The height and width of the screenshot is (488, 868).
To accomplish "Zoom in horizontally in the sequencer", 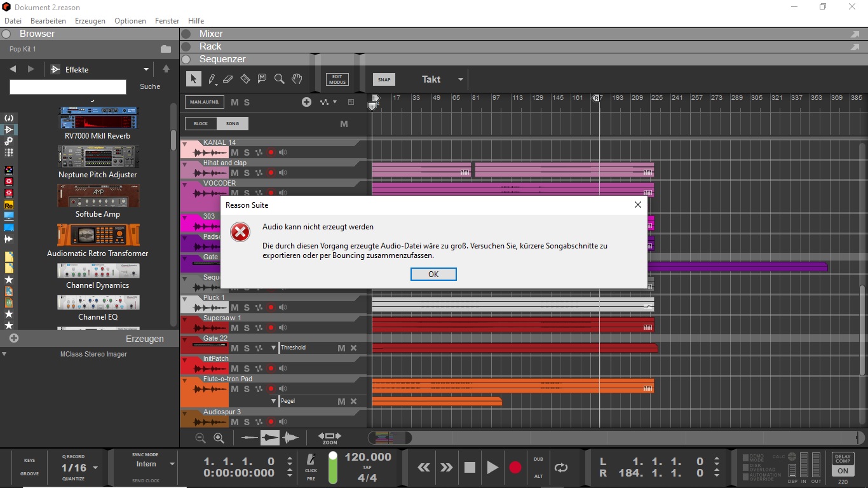I will click(219, 438).
